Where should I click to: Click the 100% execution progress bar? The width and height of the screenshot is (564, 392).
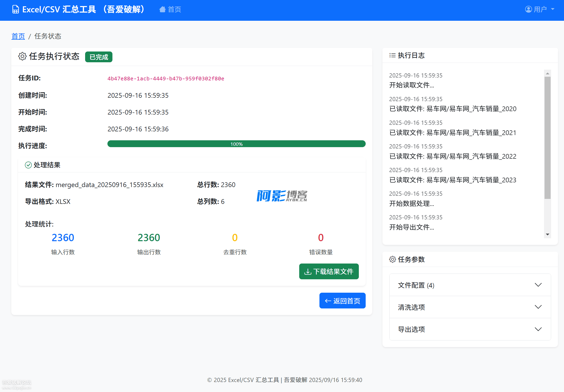[236, 144]
